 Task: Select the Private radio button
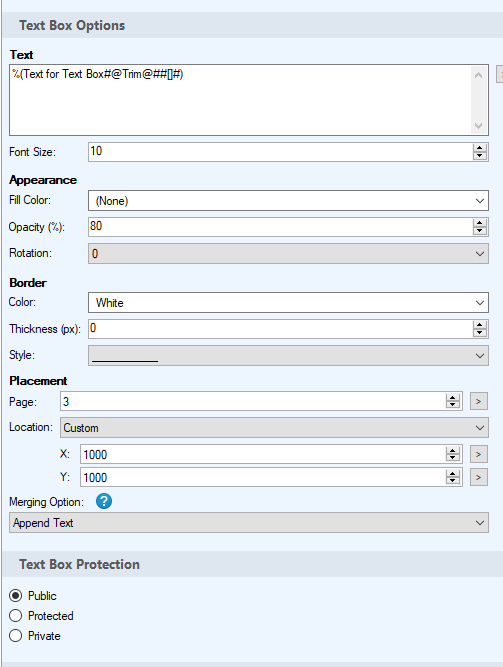[x=16, y=636]
